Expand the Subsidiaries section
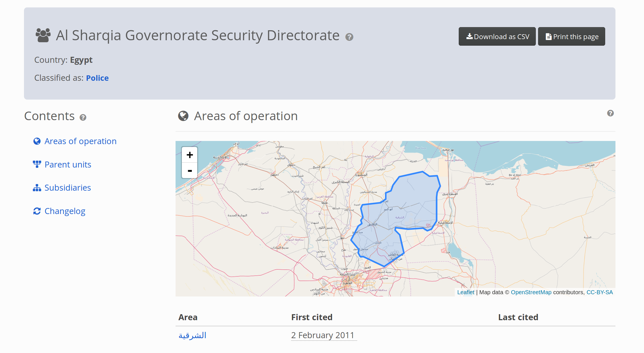This screenshot has width=644, height=353. pyautogui.click(x=67, y=187)
